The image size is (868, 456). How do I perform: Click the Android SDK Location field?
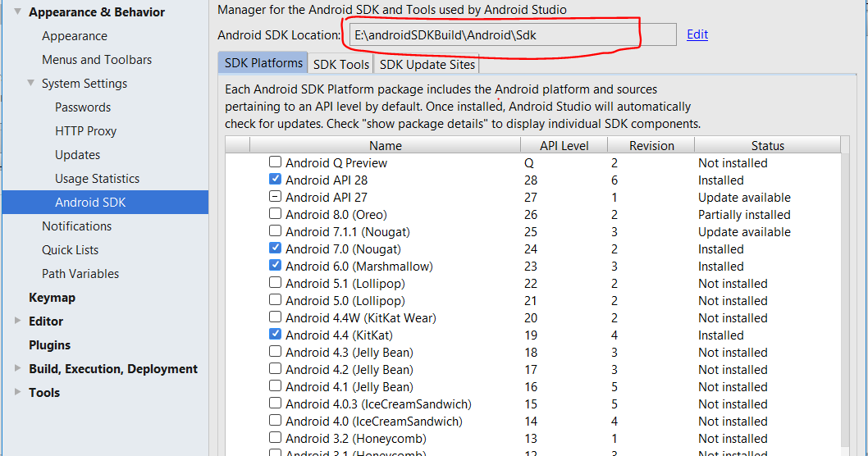click(513, 35)
